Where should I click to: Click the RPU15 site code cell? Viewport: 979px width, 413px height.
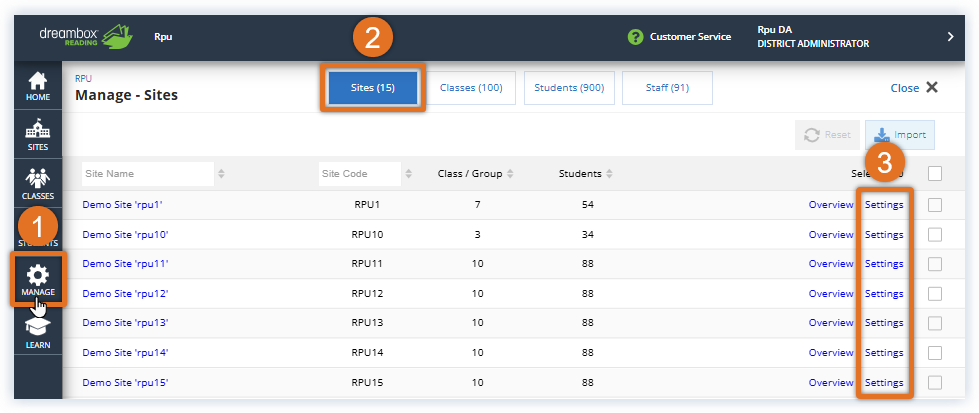pos(366,382)
